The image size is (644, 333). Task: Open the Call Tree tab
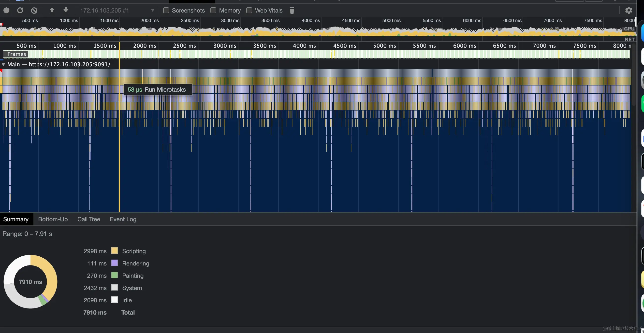(x=88, y=219)
